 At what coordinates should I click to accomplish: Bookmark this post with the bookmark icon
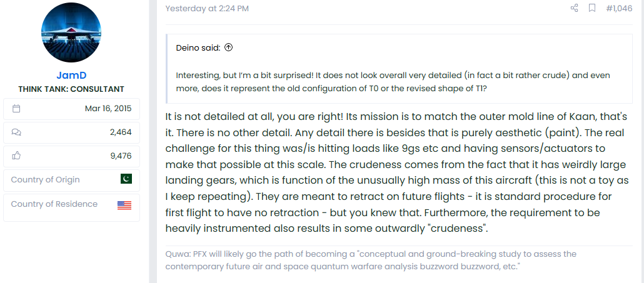point(592,8)
